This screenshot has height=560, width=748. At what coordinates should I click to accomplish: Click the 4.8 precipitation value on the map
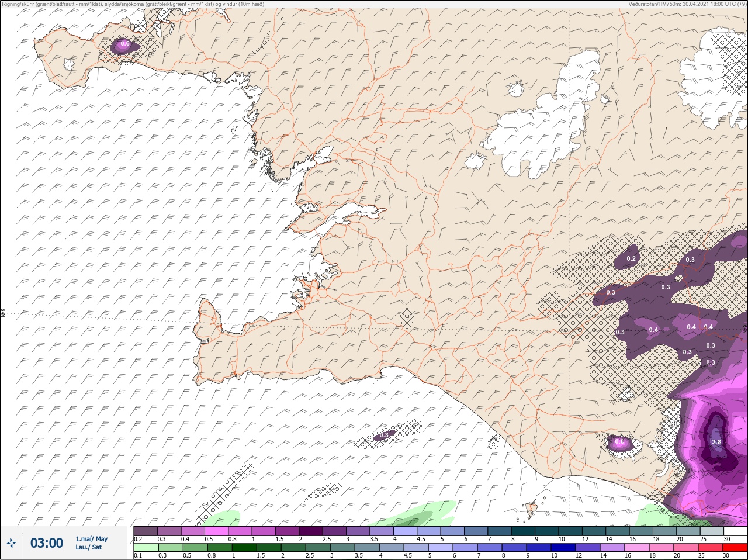[x=716, y=442]
